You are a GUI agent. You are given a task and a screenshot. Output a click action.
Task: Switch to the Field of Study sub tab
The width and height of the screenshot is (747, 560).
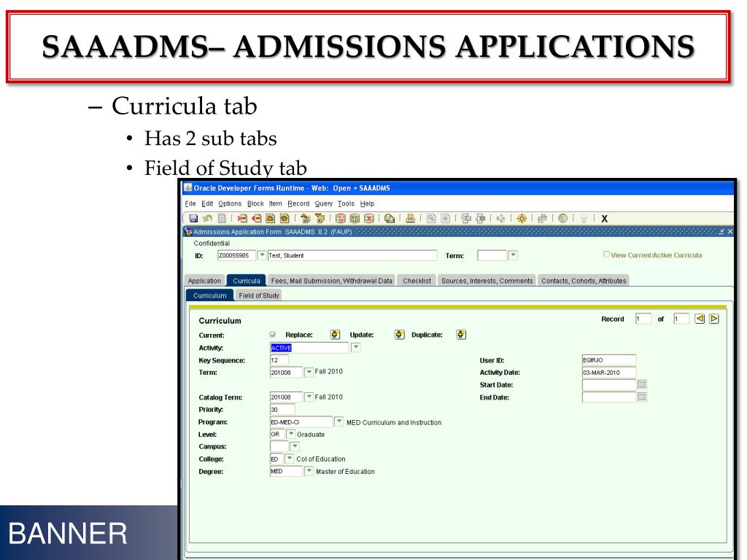click(x=259, y=295)
